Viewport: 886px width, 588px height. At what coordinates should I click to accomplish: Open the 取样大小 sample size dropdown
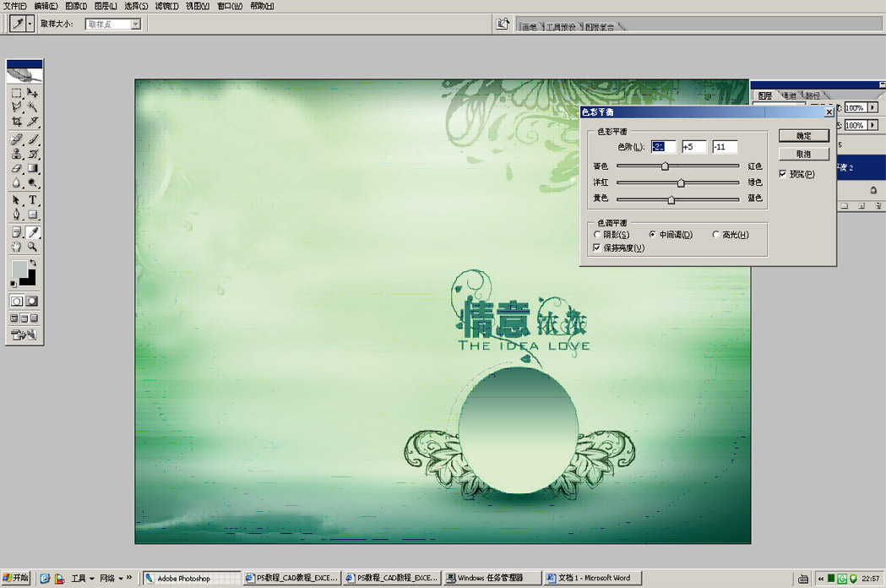(x=135, y=24)
